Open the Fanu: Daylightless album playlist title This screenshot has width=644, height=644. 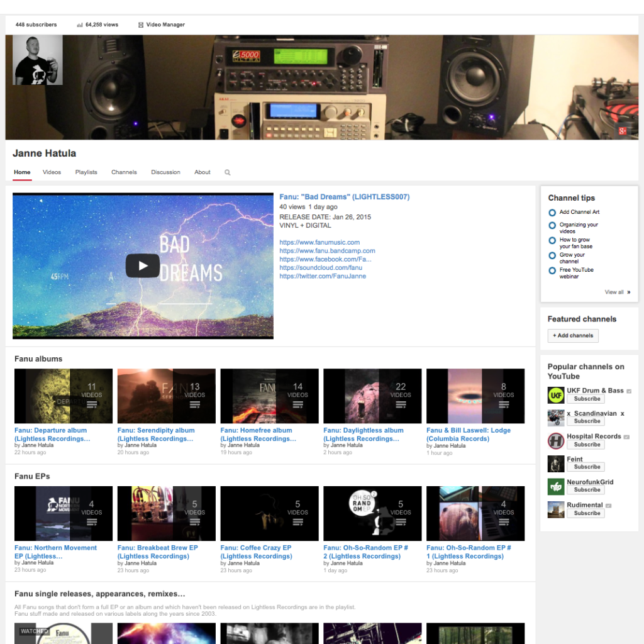pos(364,435)
